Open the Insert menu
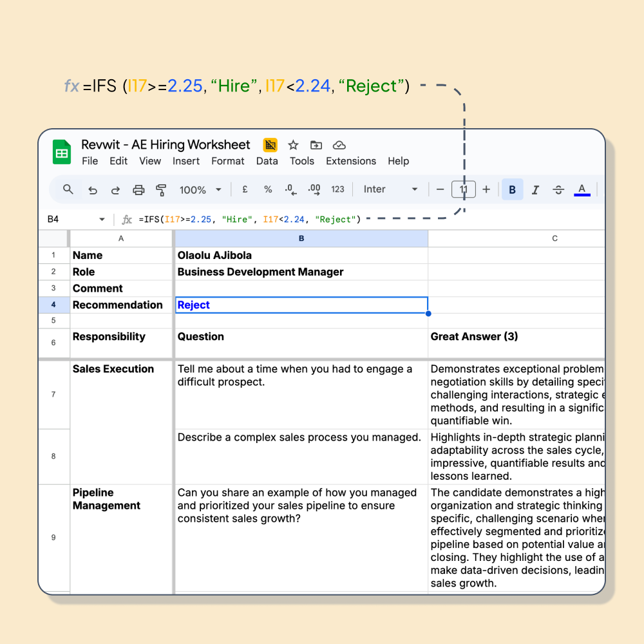This screenshot has width=644, height=644. 186,161
